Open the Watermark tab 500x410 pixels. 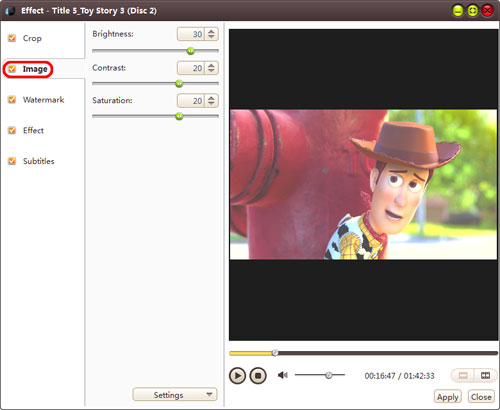pos(43,100)
